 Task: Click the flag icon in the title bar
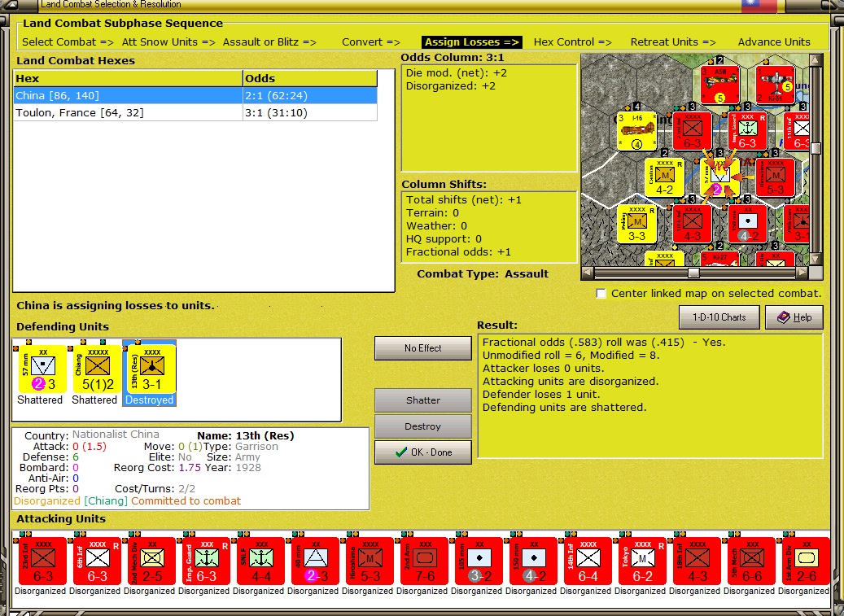coord(759,6)
